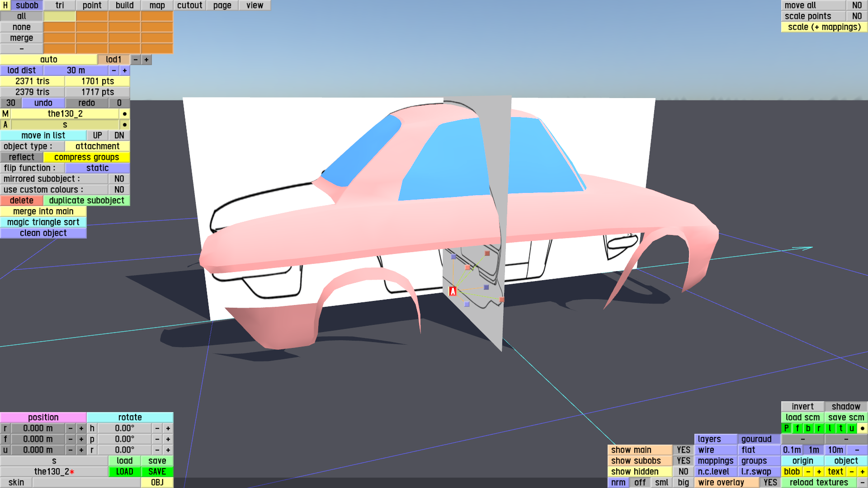Open the cutout menu tab

click(189, 5)
